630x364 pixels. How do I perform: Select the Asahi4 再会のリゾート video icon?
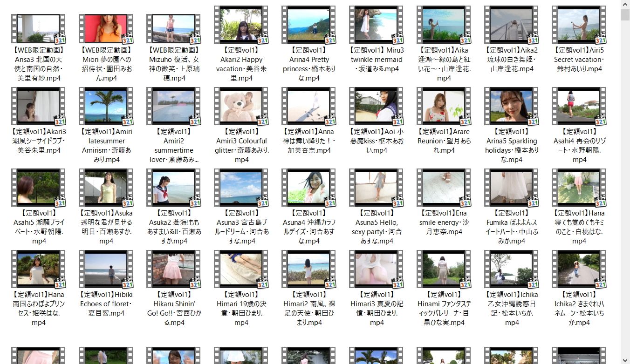pos(579,106)
